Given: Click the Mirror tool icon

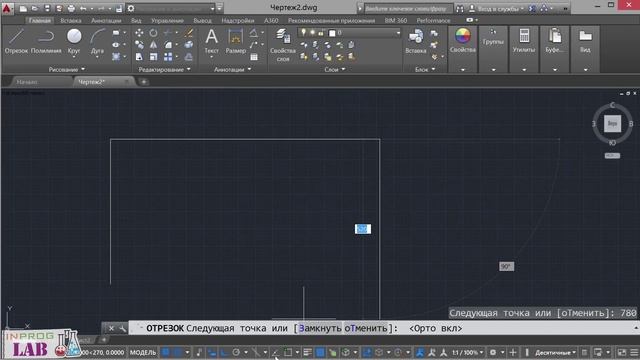Looking at the screenshot, I should click(x=153, y=45).
